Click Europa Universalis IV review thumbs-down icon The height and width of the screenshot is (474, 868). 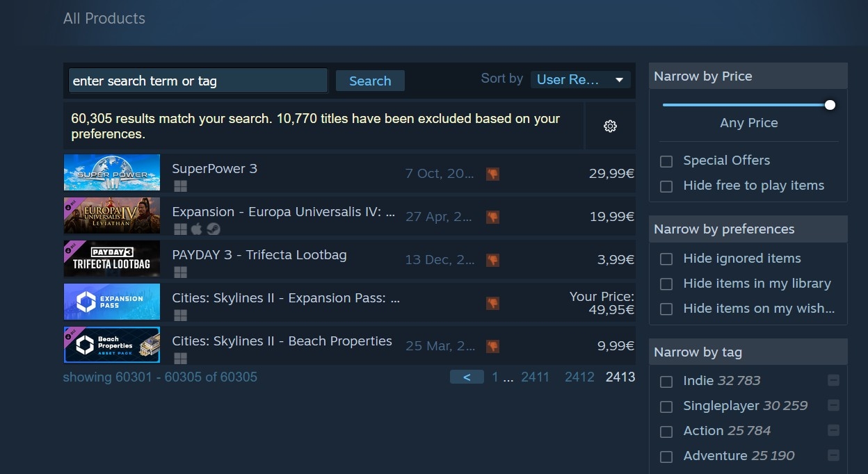[492, 217]
